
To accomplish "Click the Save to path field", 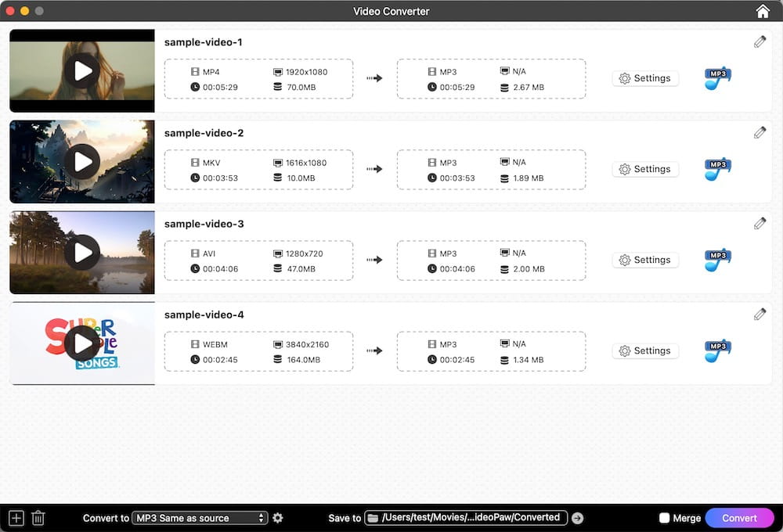I will 466,518.
